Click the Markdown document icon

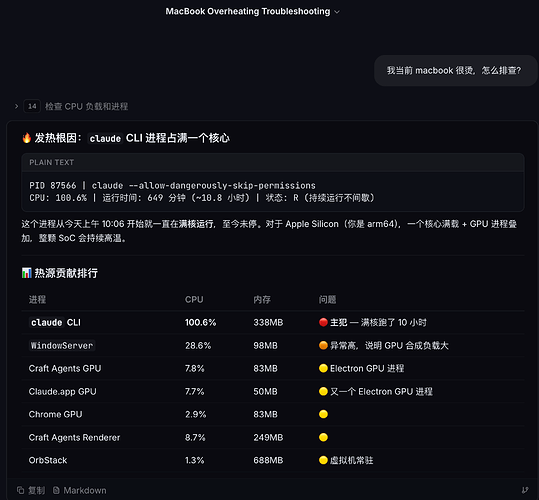(x=56, y=490)
